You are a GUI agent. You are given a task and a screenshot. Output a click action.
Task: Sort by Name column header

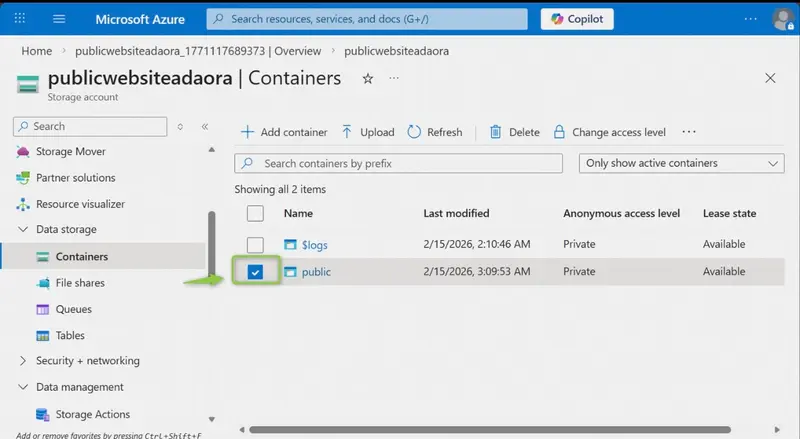298,213
